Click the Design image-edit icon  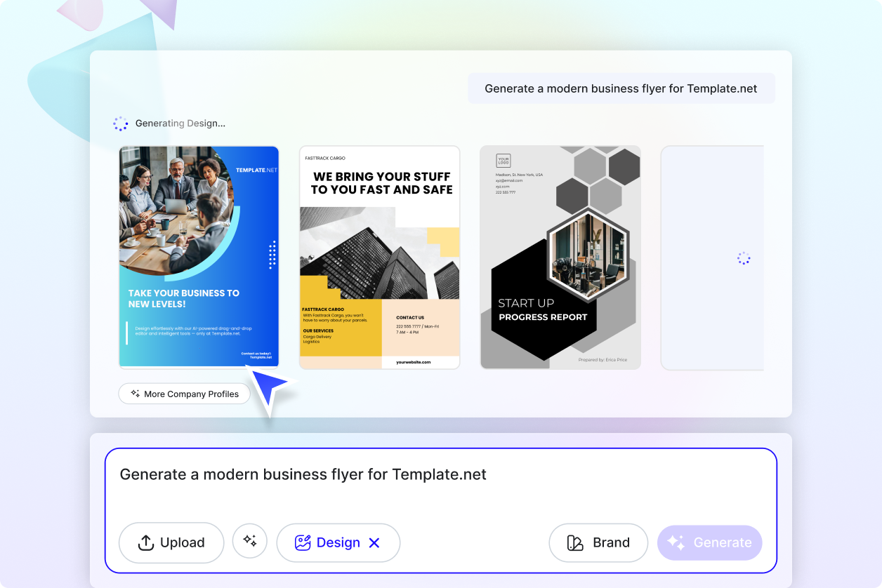[x=303, y=542]
